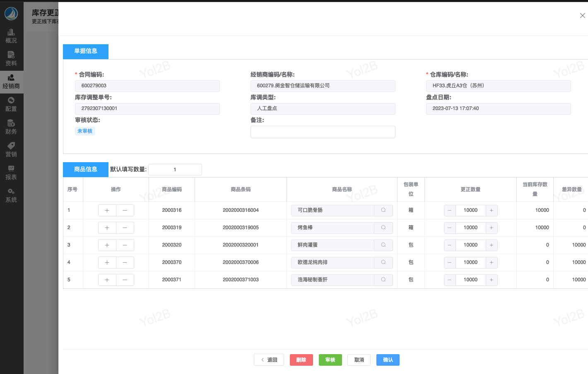The width and height of the screenshot is (588, 374).
Task: Remove row 3 with minus button
Action: [125, 245]
